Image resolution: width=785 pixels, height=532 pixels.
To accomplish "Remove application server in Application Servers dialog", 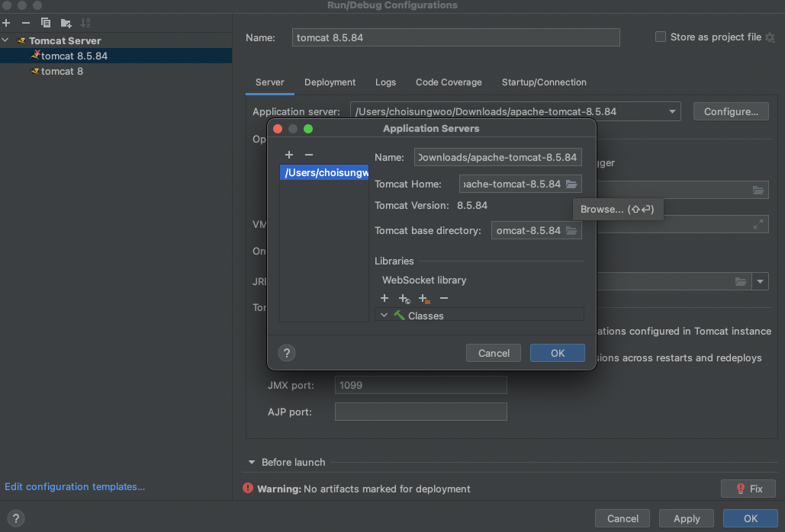I will pos(309,155).
